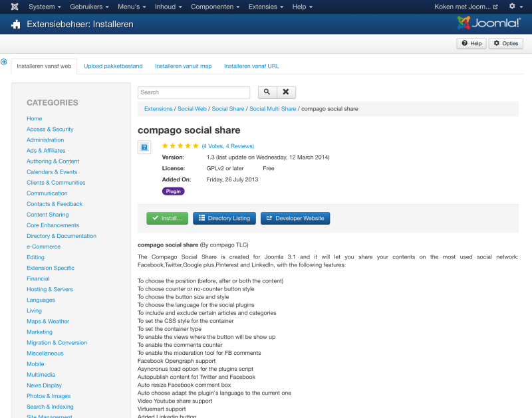Click the Developer Website button
The height and width of the screenshot is (418, 532).
[295, 219]
